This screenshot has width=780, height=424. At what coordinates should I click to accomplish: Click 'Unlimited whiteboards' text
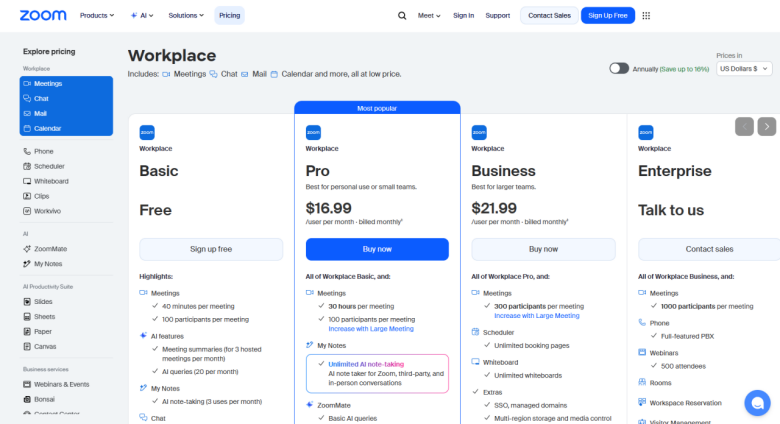pyautogui.click(x=528, y=376)
